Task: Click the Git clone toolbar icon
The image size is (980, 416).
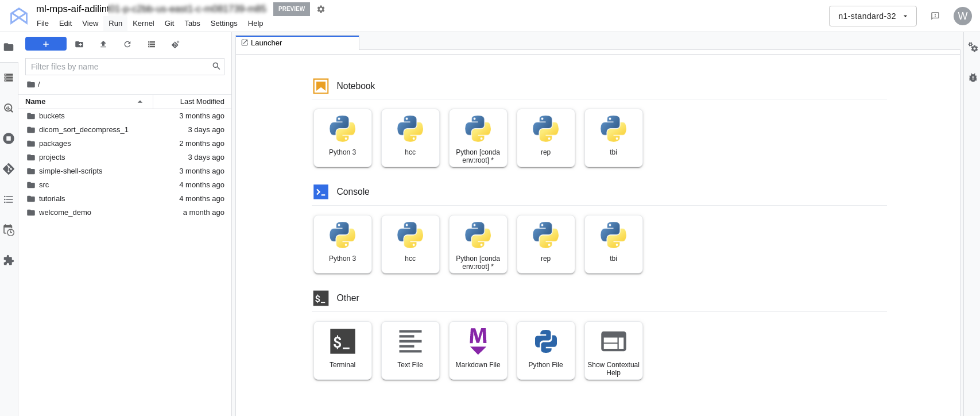Action: coord(176,44)
